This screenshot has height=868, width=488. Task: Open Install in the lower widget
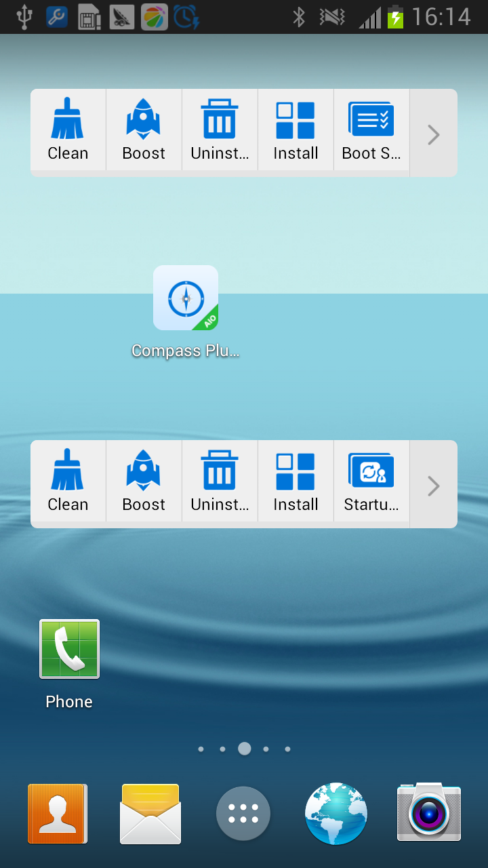(296, 481)
